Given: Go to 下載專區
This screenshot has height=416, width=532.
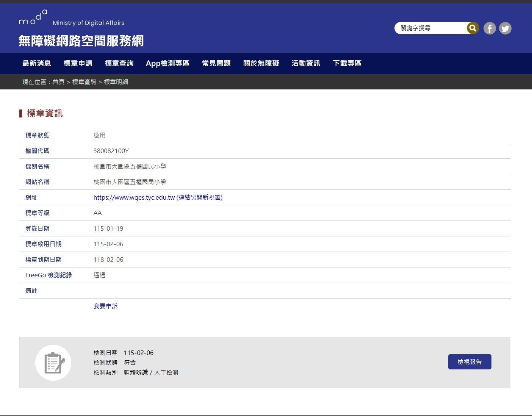Looking at the screenshot, I should click(347, 63).
